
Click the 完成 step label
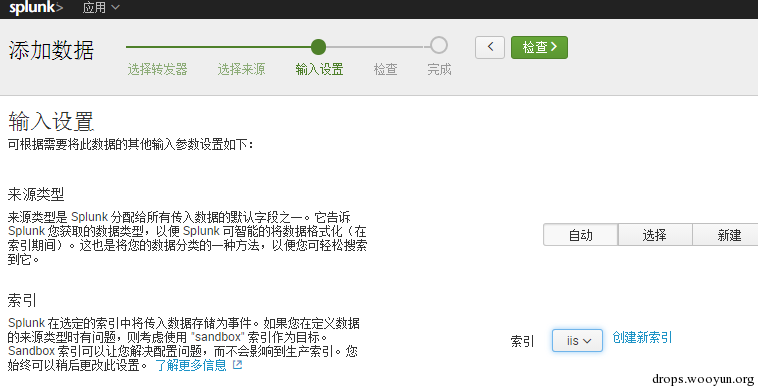pyautogui.click(x=439, y=70)
